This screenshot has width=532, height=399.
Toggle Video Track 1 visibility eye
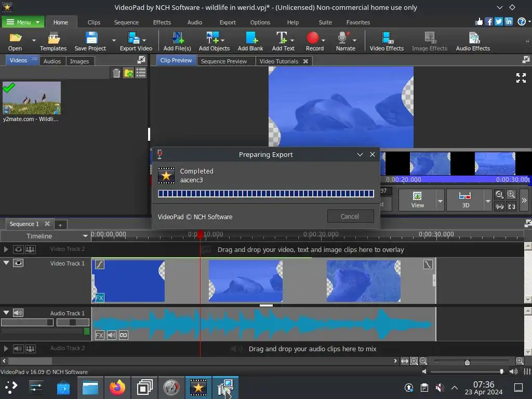[x=18, y=263]
